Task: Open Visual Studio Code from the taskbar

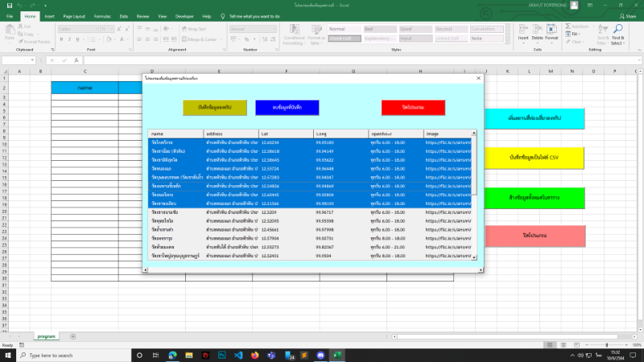Action: 238,355
